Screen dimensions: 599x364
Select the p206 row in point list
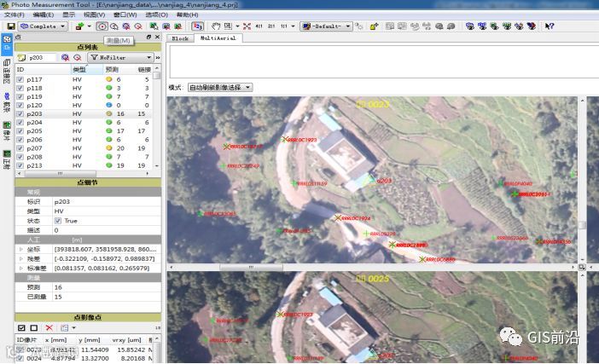pyautogui.click(x=84, y=140)
